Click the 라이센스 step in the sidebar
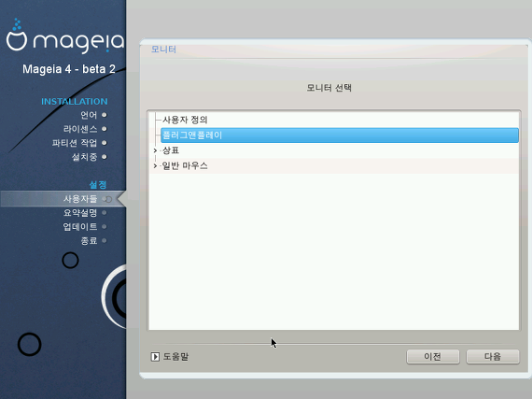This screenshot has width=532, height=399. pos(80,129)
